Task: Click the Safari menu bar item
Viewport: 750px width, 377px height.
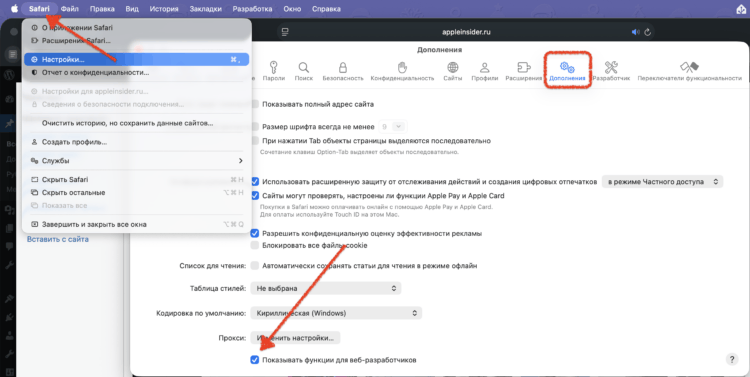Action: [39, 9]
